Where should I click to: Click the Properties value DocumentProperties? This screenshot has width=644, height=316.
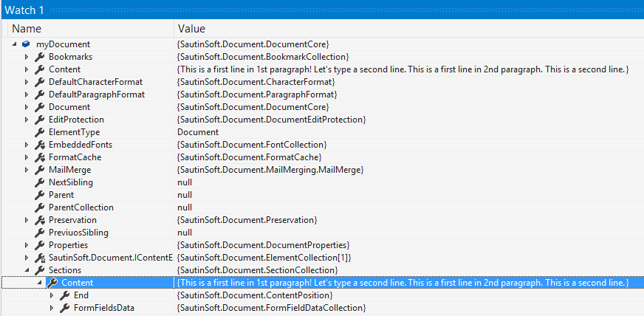click(263, 245)
